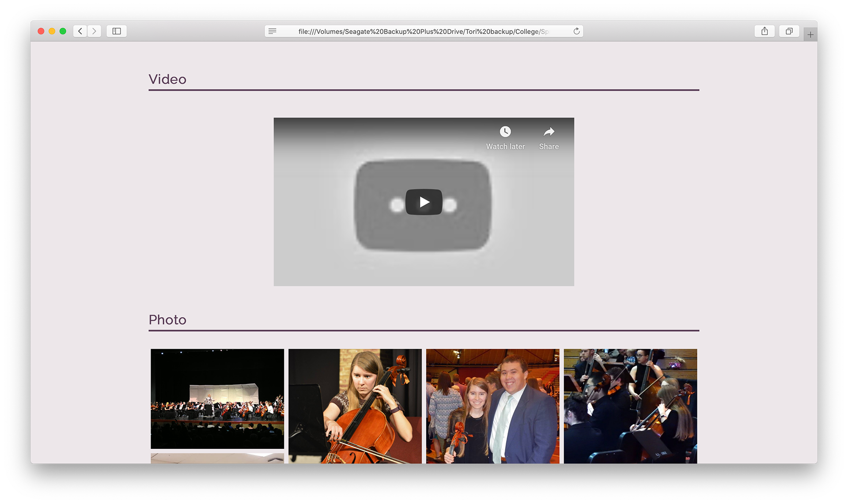Reload the page with the refresh icon
The height and width of the screenshot is (504, 848).
point(576,31)
